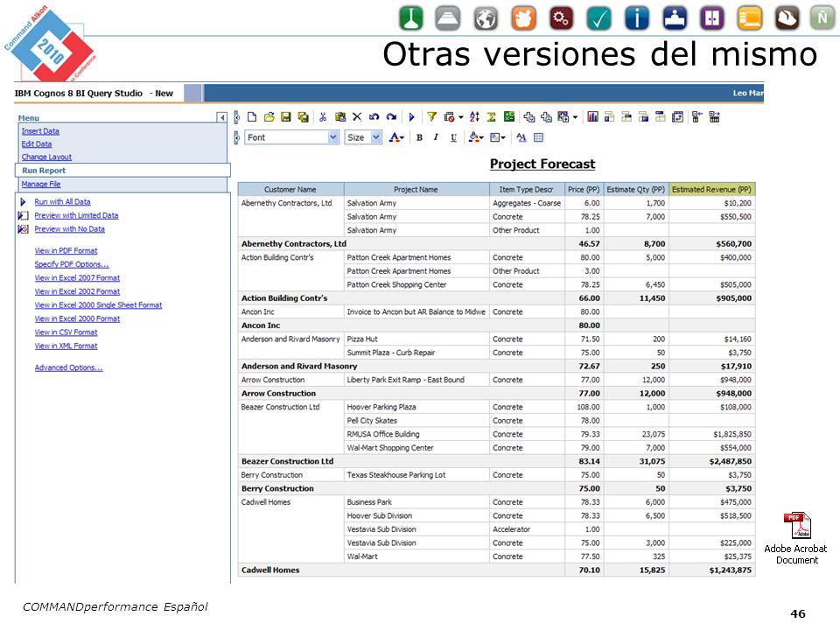Click the brown hard hat icon
The width and height of the screenshot is (840, 630).
787,18
